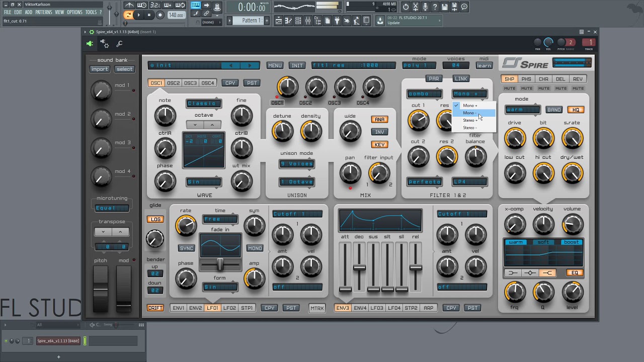Open the Playlist view icon

click(x=278, y=21)
